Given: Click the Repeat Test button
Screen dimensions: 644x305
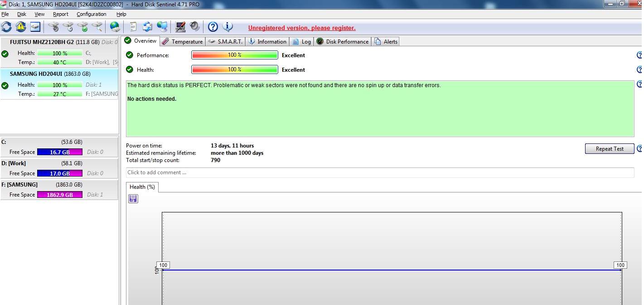Looking at the screenshot, I should 610,149.
